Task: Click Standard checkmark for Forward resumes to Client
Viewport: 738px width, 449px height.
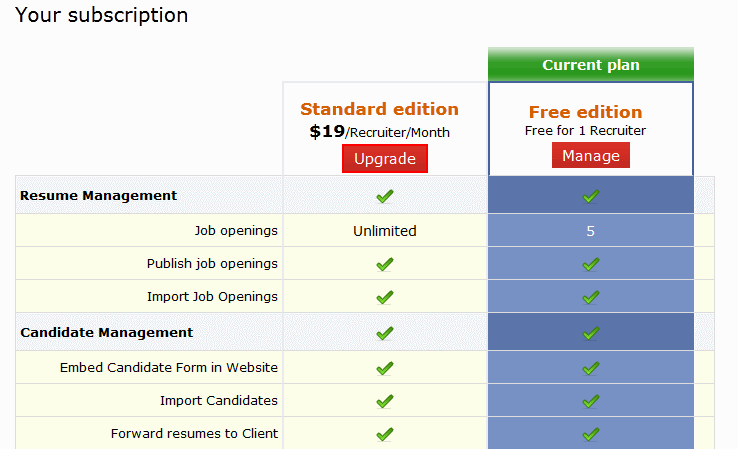Action: click(x=385, y=434)
